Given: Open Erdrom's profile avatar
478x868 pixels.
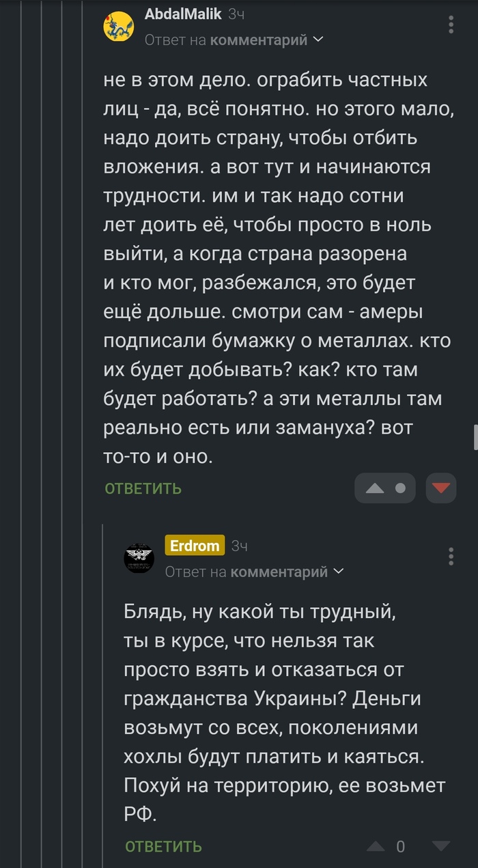Looking at the screenshot, I should [x=139, y=558].
